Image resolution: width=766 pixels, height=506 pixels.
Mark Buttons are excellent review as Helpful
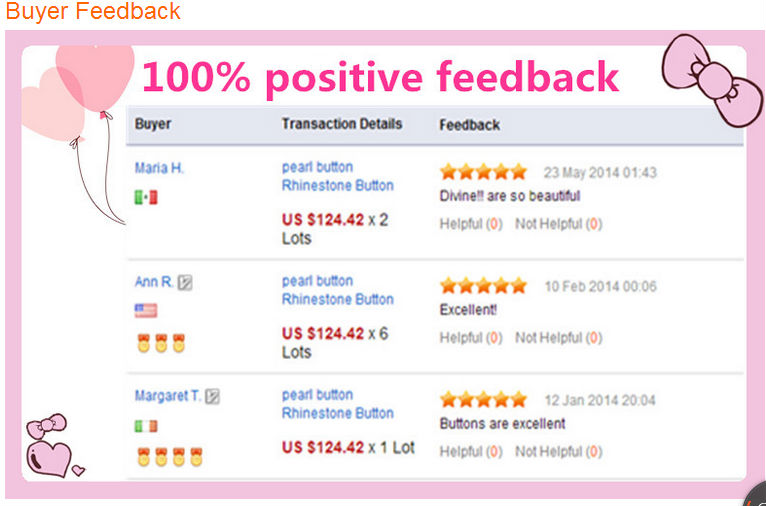[x=471, y=452]
